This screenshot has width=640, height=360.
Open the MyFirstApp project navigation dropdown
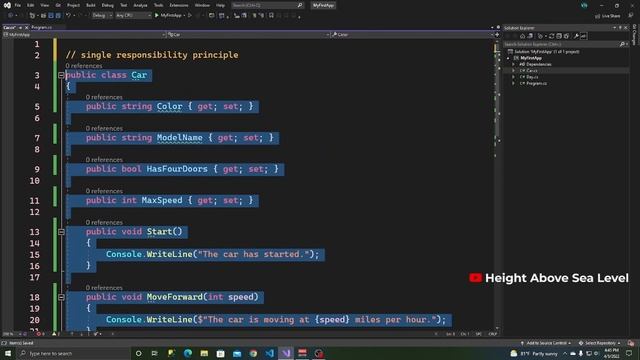pyautogui.click(x=84, y=35)
